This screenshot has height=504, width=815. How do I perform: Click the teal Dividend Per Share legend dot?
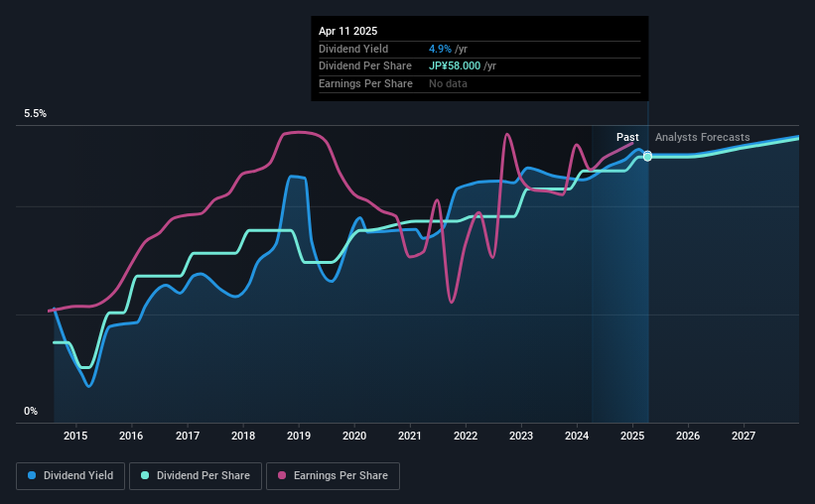pyautogui.click(x=145, y=475)
